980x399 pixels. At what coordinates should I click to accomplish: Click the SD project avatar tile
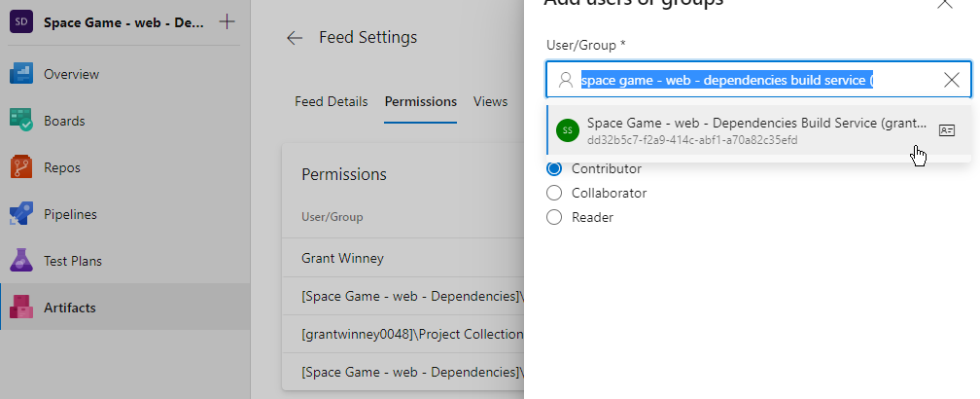click(x=21, y=22)
